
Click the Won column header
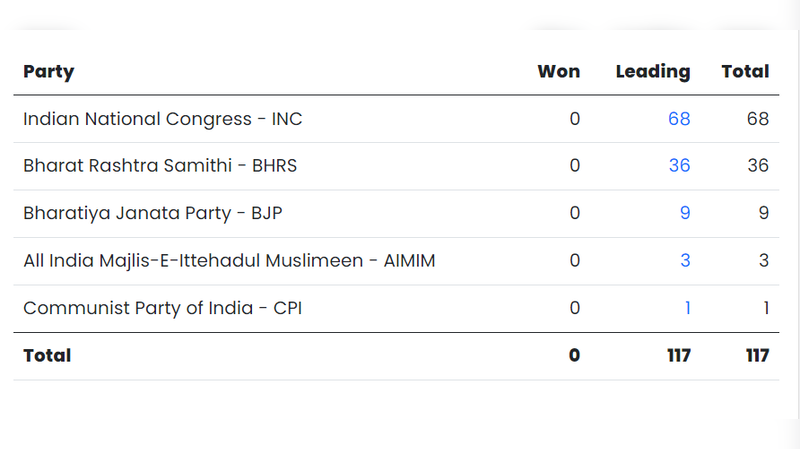(558, 71)
